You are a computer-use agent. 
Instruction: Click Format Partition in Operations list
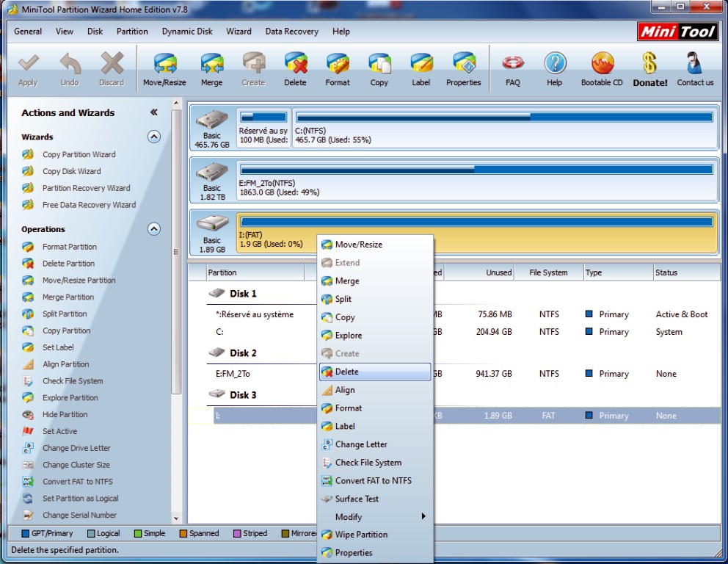click(70, 247)
